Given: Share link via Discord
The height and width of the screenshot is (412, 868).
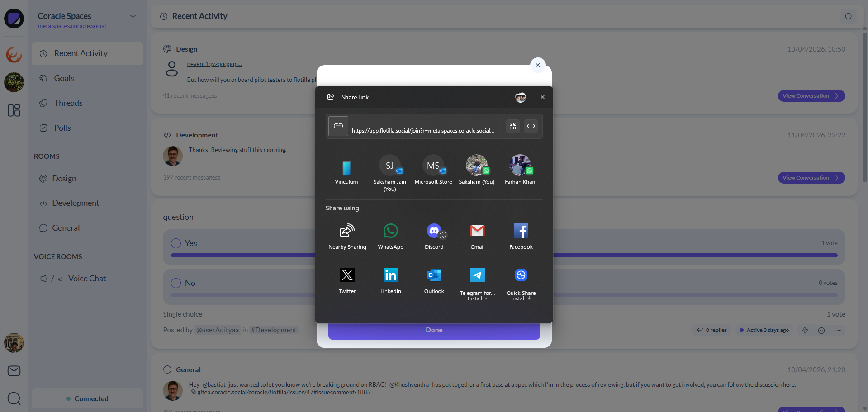Looking at the screenshot, I should (x=434, y=237).
